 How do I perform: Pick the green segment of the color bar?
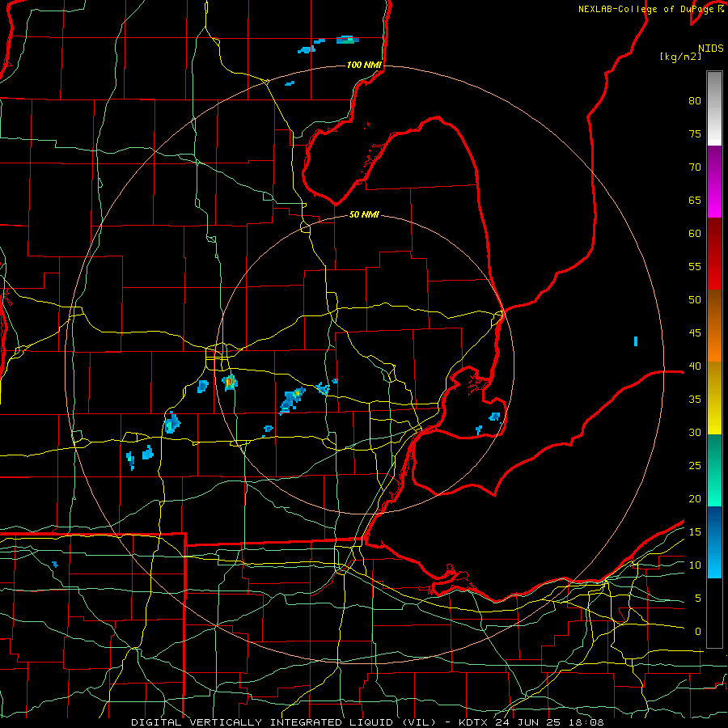click(714, 470)
